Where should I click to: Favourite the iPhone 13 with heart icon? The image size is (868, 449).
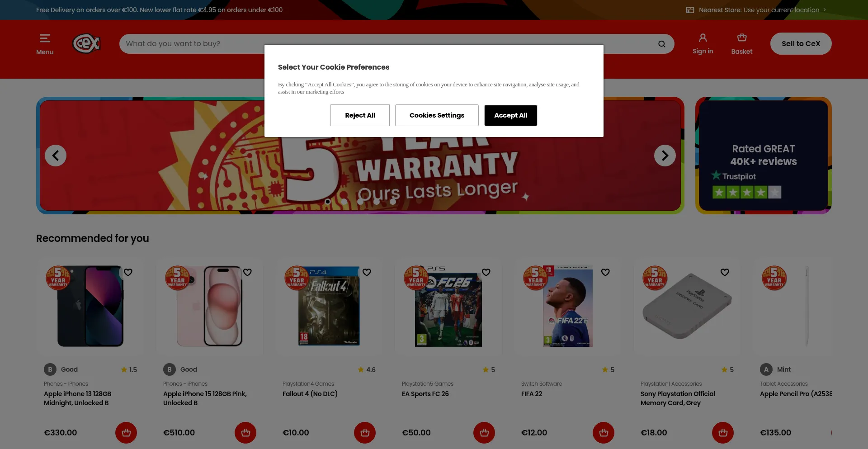coord(128,272)
